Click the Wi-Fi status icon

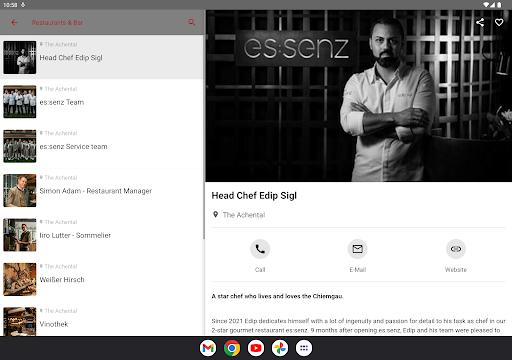(x=486, y=5)
